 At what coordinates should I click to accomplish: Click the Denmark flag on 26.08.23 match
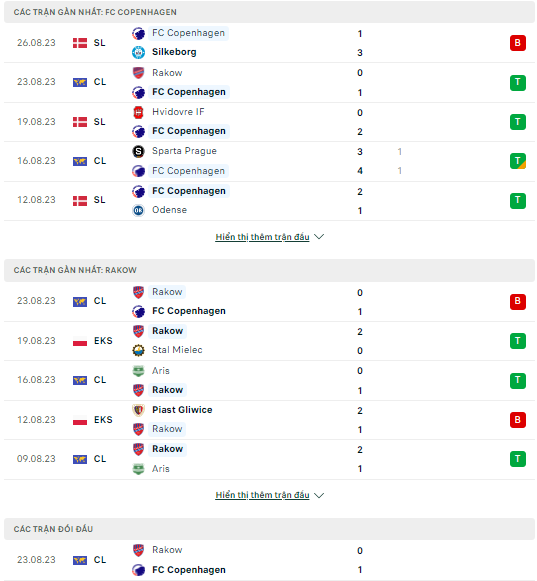tap(80, 43)
